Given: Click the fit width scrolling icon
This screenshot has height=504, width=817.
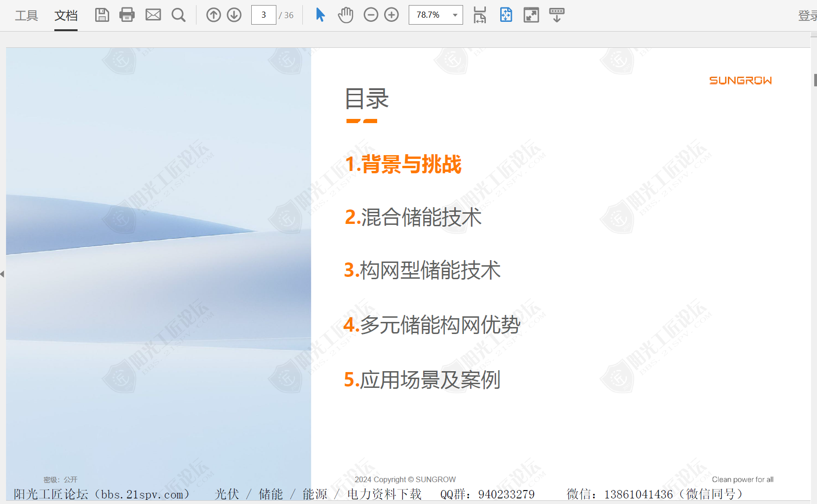Looking at the screenshot, I should point(480,15).
